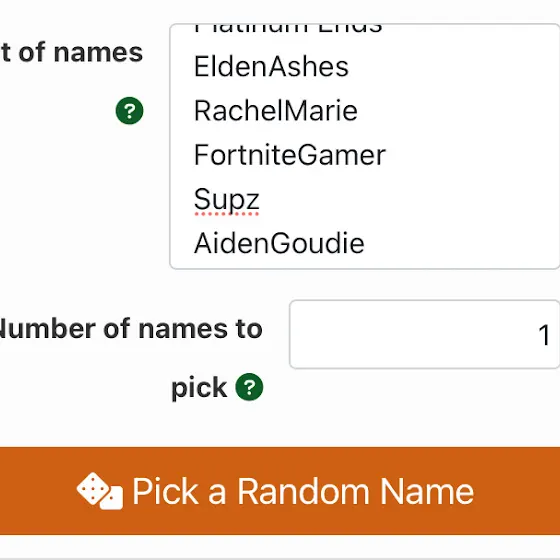Place cursor on the EldenAshes line

[271, 66]
